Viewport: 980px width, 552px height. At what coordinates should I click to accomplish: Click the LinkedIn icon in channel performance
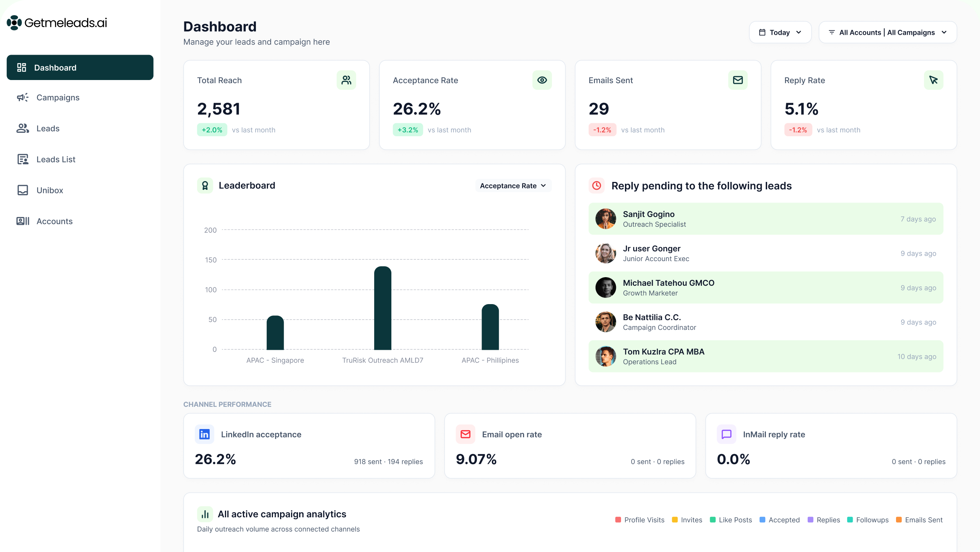coord(204,434)
